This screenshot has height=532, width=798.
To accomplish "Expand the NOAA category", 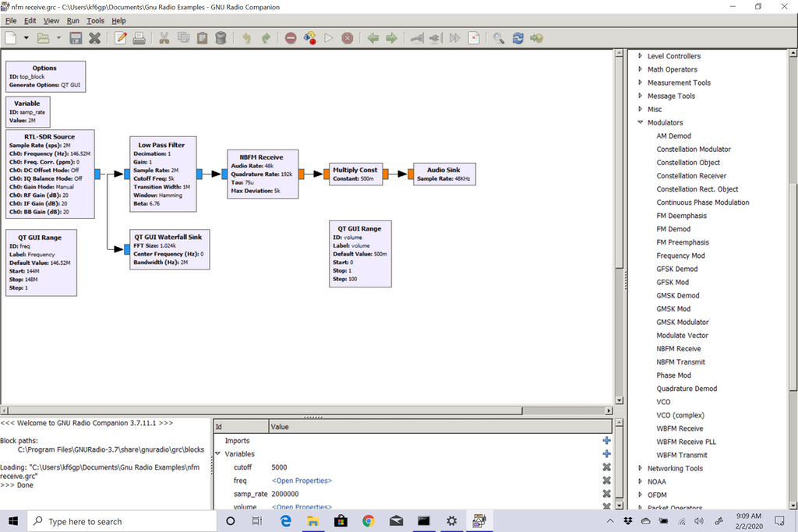I will [641, 481].
